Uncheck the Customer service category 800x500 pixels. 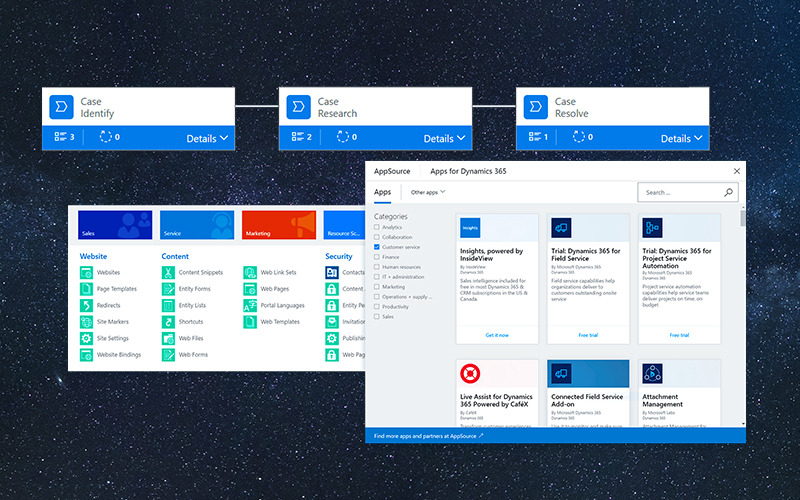[x=377, y=247]
